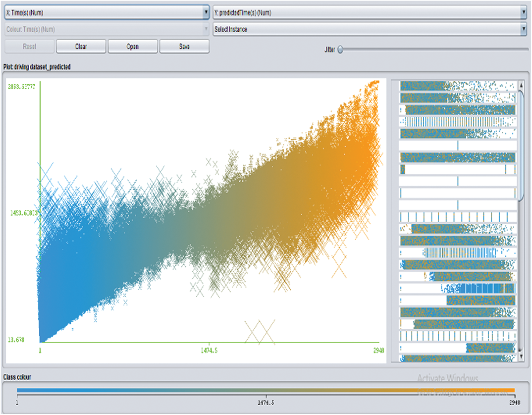Screen dimensions: 532x415
Task: Click the Colour: Time(s) dropdown
Action: 107,29
